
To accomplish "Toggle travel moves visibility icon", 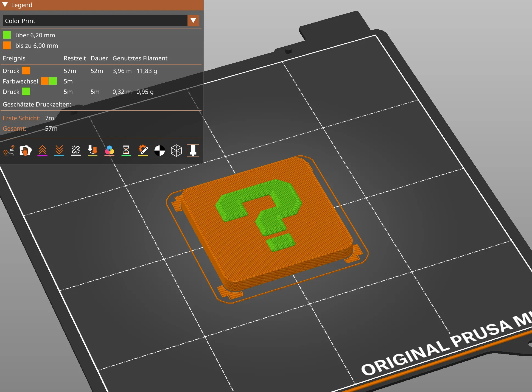I will click(x=9, y=151).
